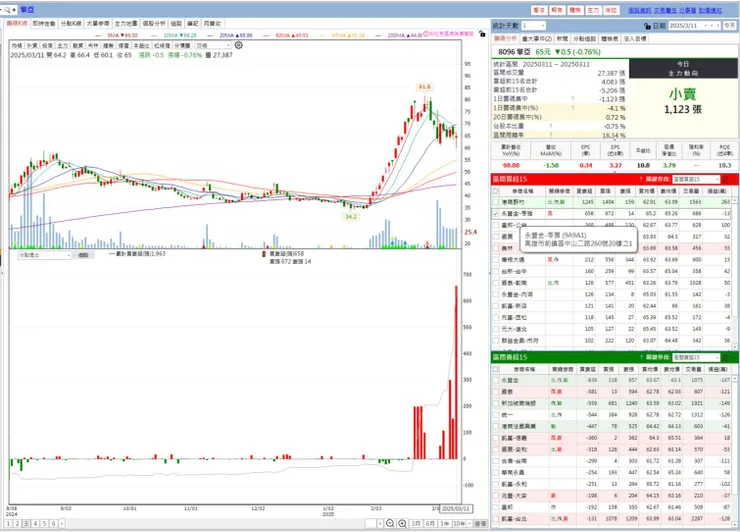Tick the checkbox for 摩根大通
The height and width of the screenshot is (532, 740).
(496, 260)
